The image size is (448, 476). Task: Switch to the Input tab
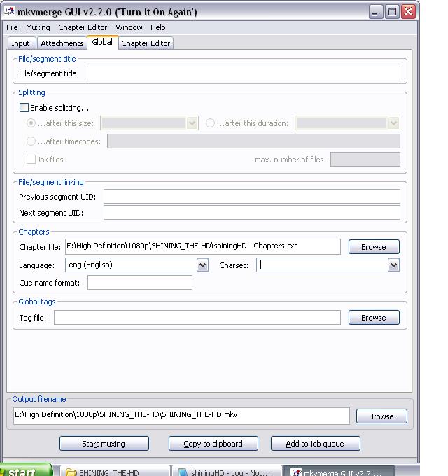coord(20,43)
